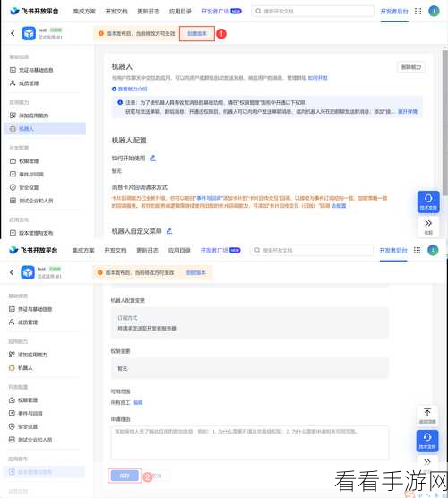Collapse the floating panel via >> in lower page
The width and height of the screenshot is (448, 498).
427,462
